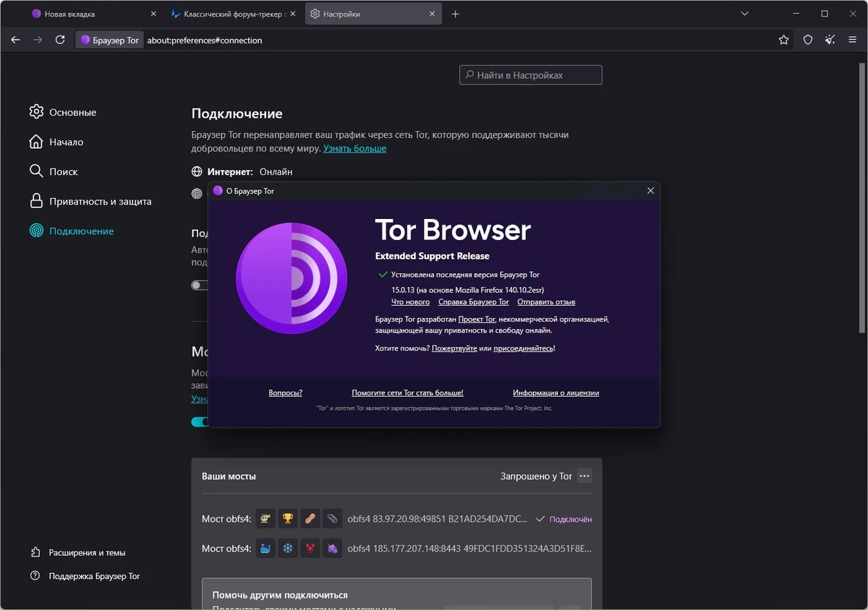Click the Подключён status of first bridge

point(563,519)
